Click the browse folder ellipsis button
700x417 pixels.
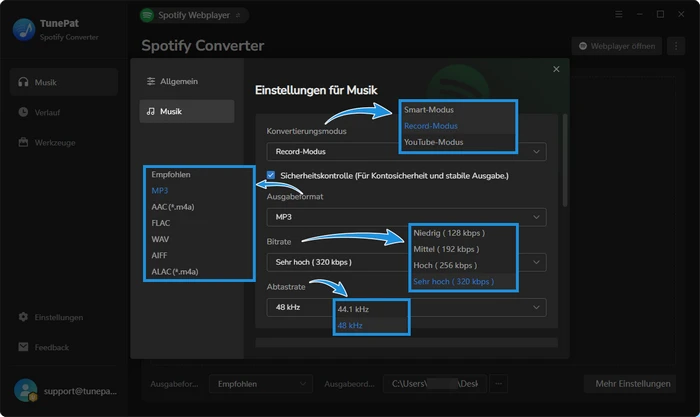[499, 384]
